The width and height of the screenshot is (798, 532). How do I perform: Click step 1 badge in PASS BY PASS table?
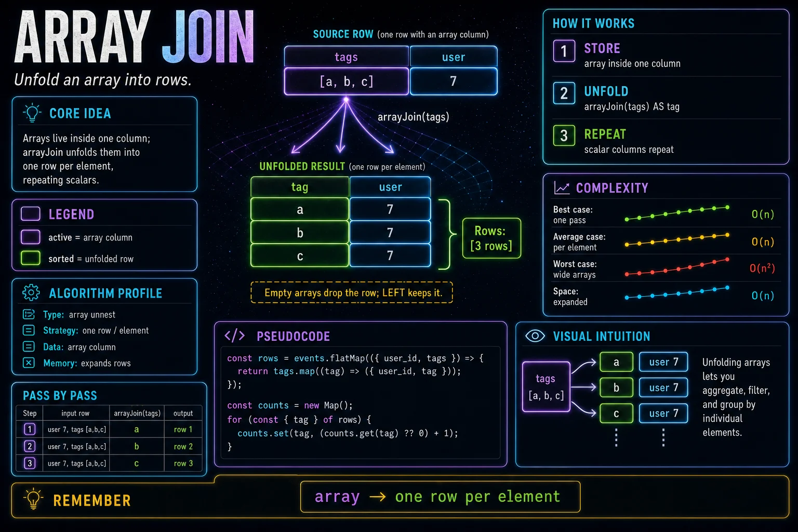point(30,429)
